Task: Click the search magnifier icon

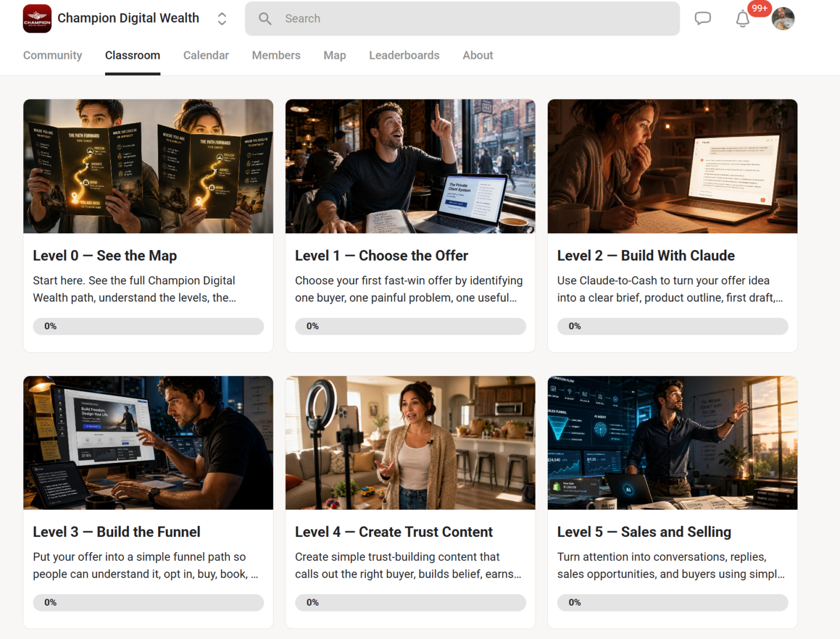Action: click(x=265, y=19)
